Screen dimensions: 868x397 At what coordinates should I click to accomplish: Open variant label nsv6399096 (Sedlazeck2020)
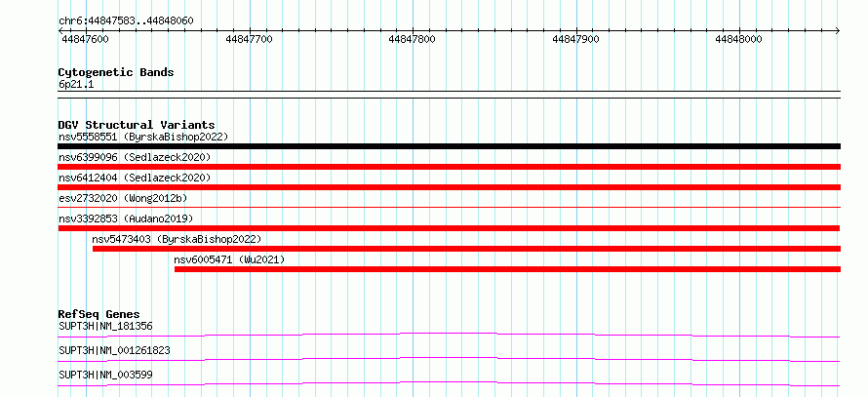tap(135, 157)
